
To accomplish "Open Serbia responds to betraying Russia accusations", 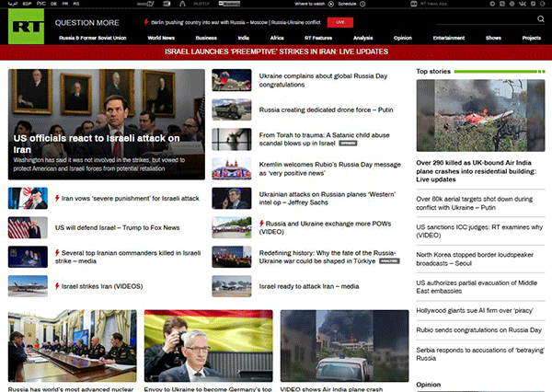I will [480, 354].
